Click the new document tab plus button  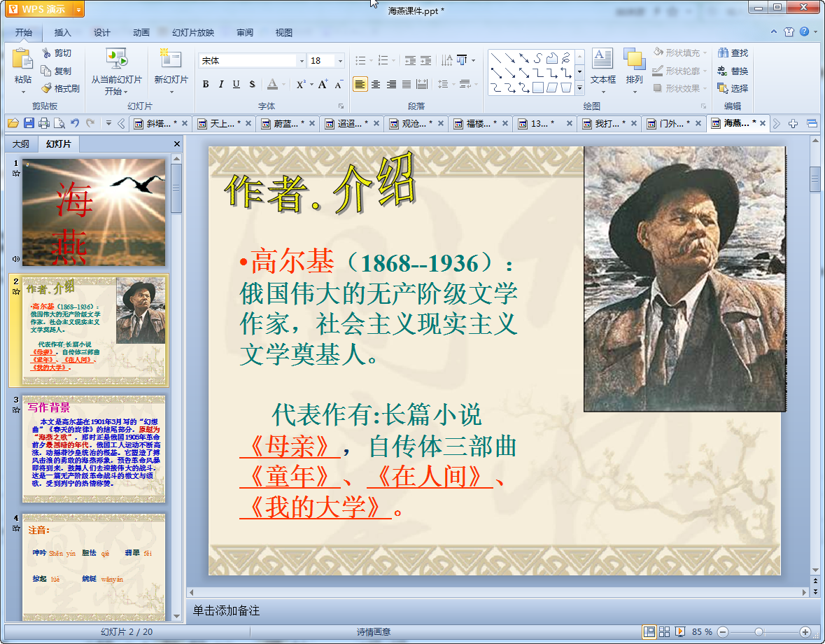[794, 123]
